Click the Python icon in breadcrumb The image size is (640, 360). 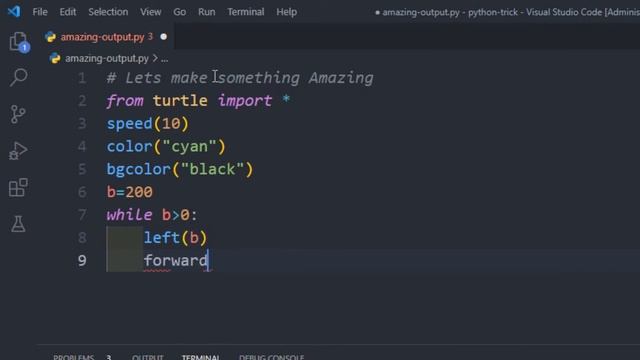pyautogui.click(x=55, y=58)
